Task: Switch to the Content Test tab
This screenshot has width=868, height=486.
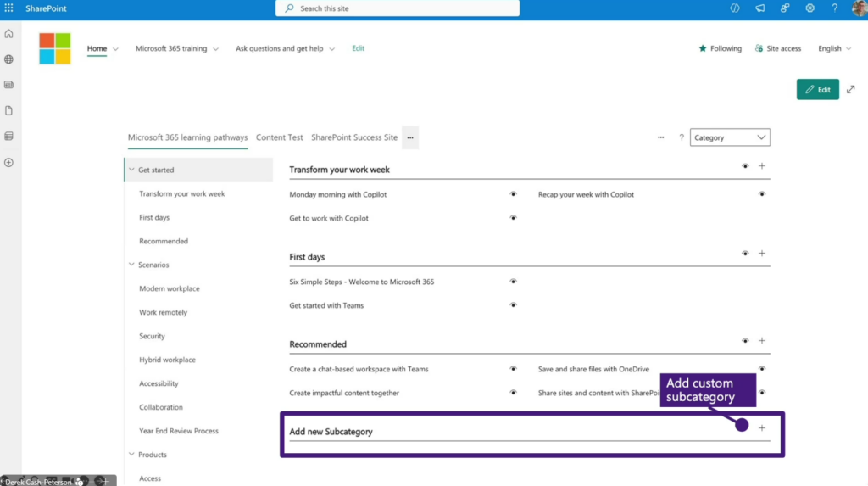Action: [x=279, y=137]
